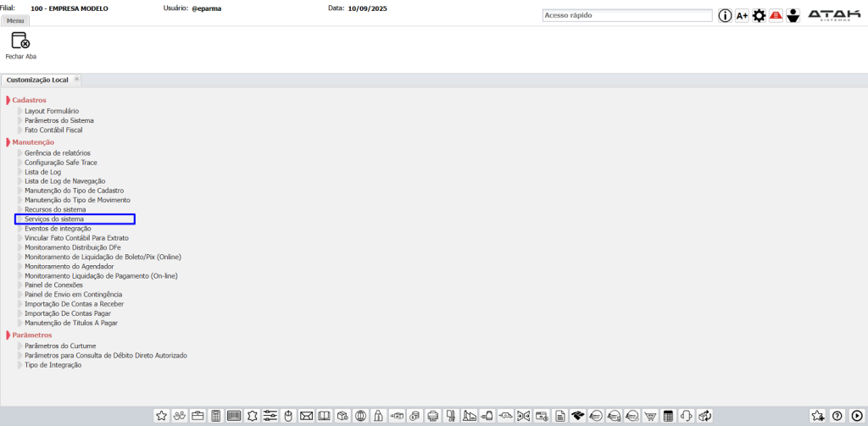Click the briefcase icon in bottom toolbar
This screenshot has width=868, height=426.
[198, 416]
